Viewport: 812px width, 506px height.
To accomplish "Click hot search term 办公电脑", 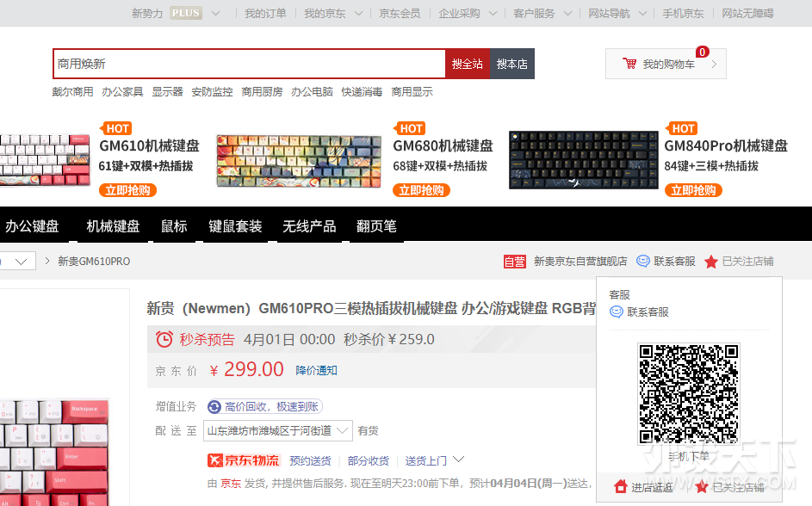I will point(313,92).
